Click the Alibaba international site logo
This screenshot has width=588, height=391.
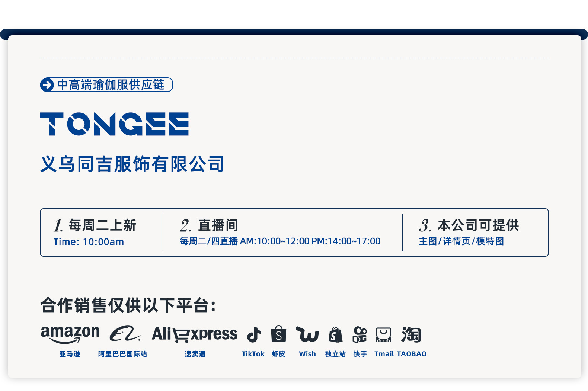click(x=125, y=334)
